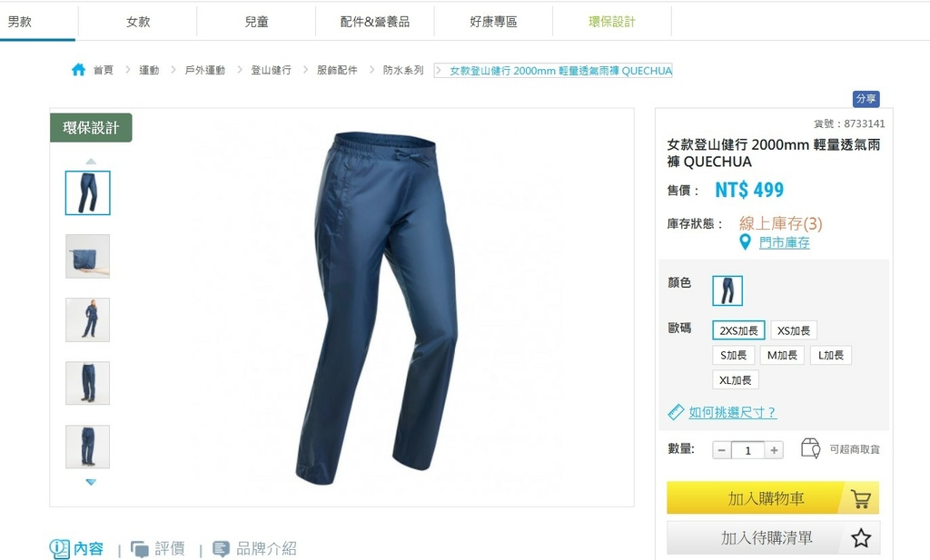Select size M加長
Viewport: 930px width, 560px height.
782,356
